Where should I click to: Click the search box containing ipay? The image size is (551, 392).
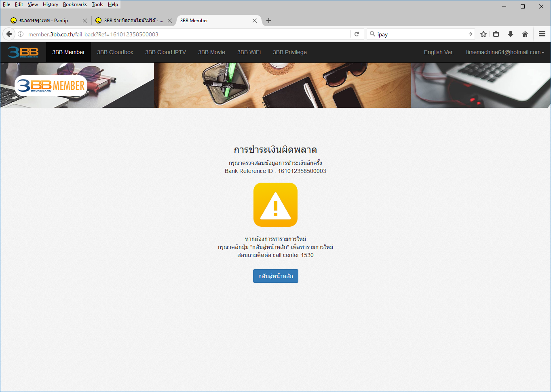point(420,34)
